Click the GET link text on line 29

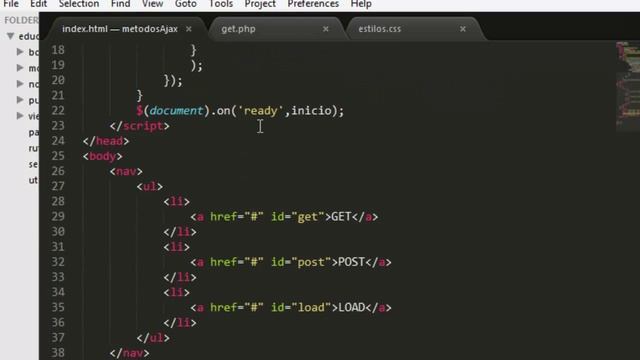tap(341, 217)
